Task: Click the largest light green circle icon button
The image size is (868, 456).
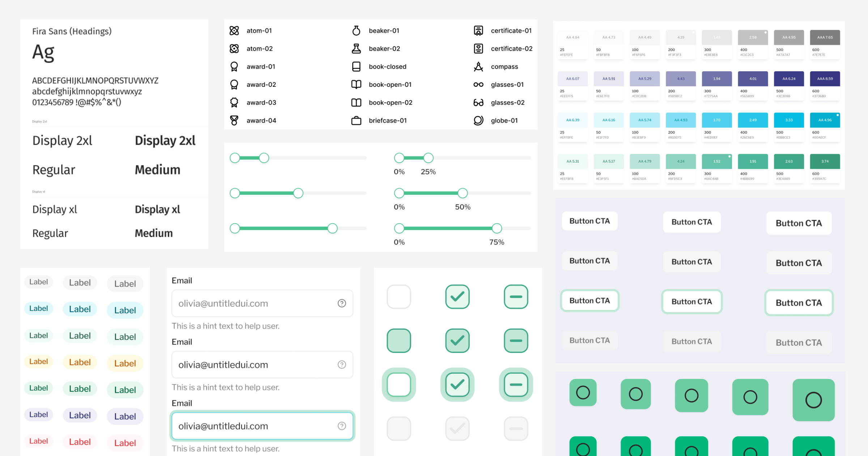Action: click(x=813, y=400)
